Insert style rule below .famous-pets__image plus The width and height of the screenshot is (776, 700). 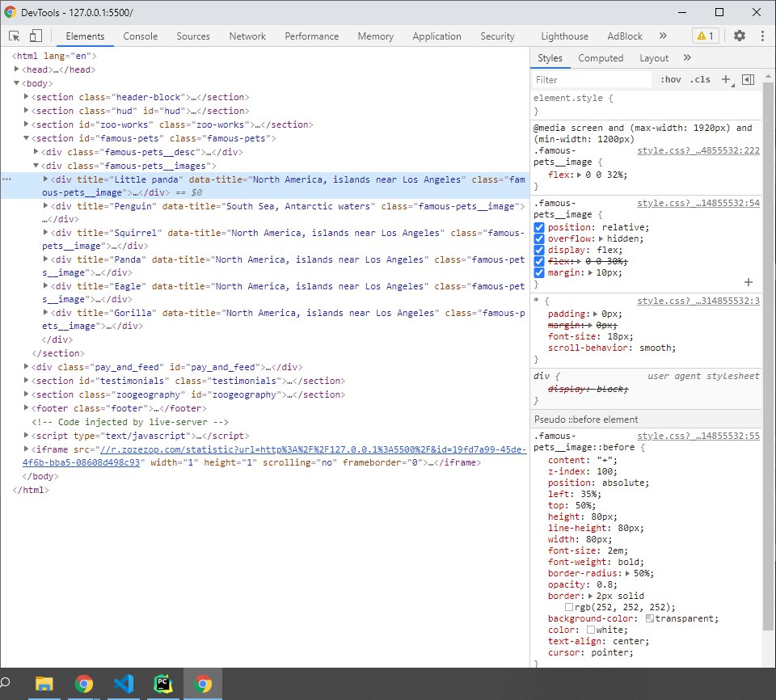749,281
